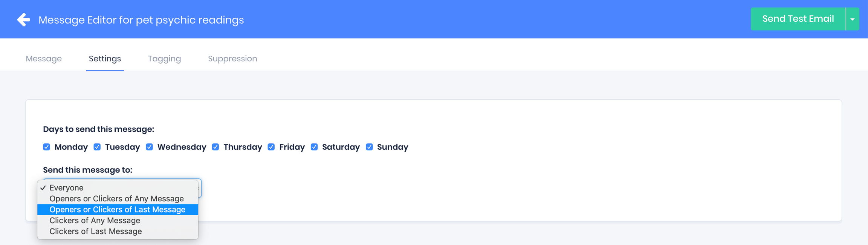Uncheck the Monday checkbox
Image resolution: width=868 pixels, height=245 pixels.
pos(47,147)
